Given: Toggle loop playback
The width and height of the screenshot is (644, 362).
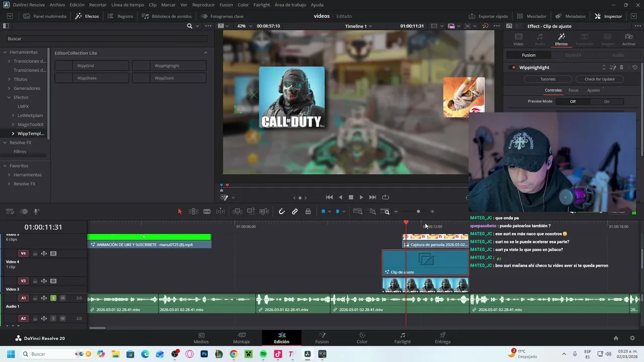Looking at the screenshot, I should pos(385,198).
